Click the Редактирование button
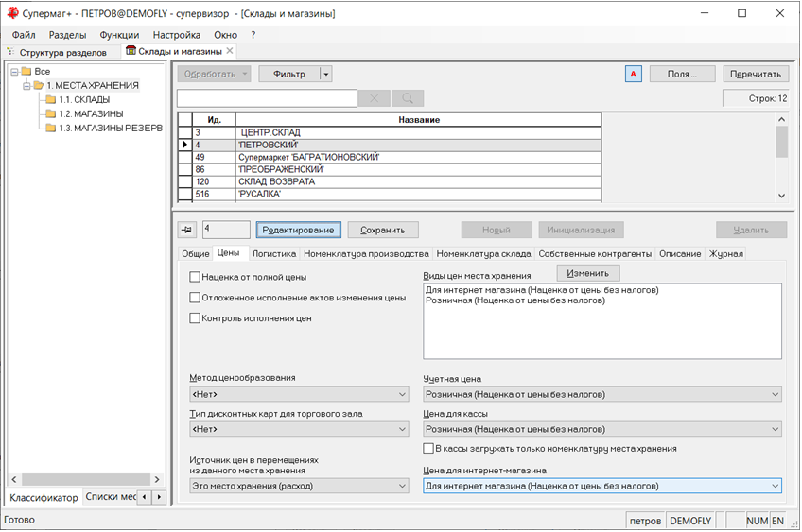This screenshot has height=532, width=802. click(x=298, y=230)
